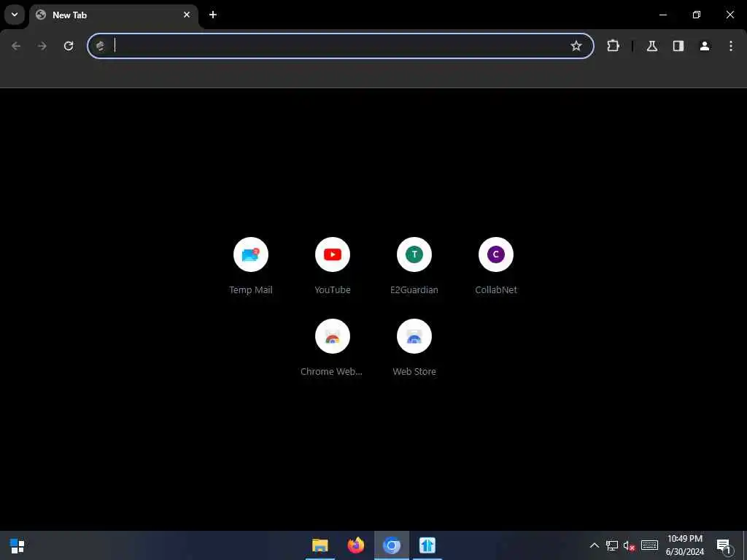Screen dimensions: 747x560
Task: Bookmark this tab with star icon
Action: click(x=576, y=46)
